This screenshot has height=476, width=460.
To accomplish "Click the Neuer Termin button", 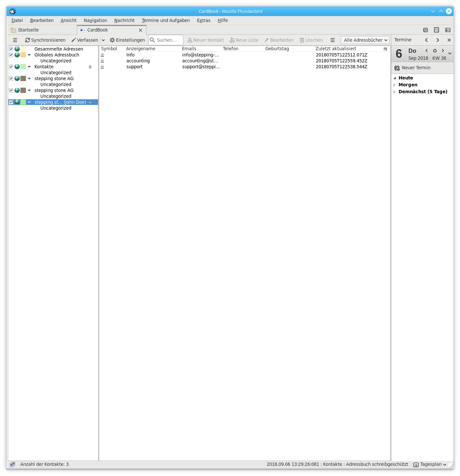I will (x=413, y=68).
